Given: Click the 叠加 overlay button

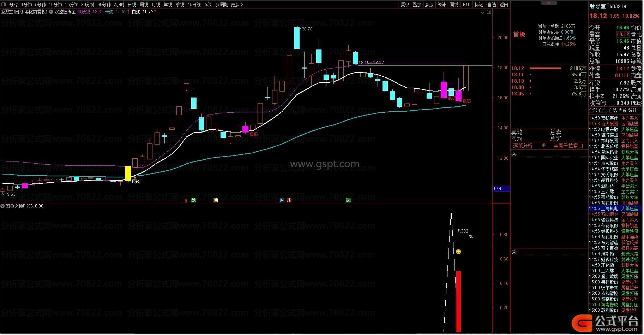Looking at the screenshot, I should click(x=417, y=5).
